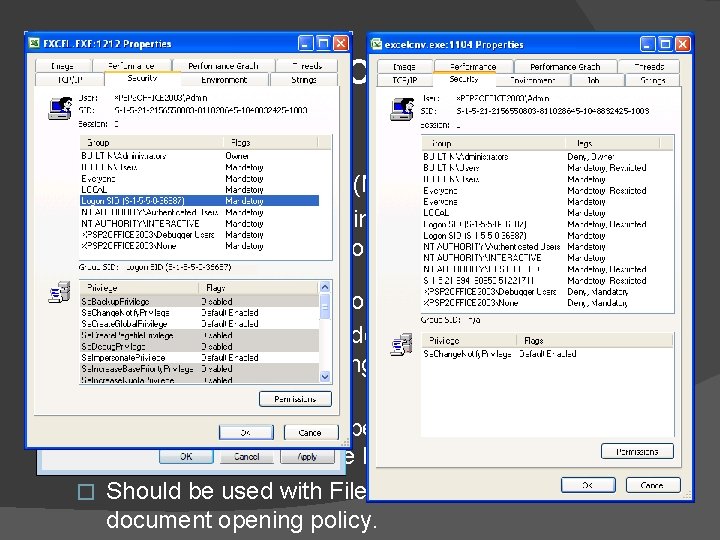Screen dimensions: 720x540
Task: Switch to Performance tab in excelcnv.exe window
Action: (x=473, y=67)
